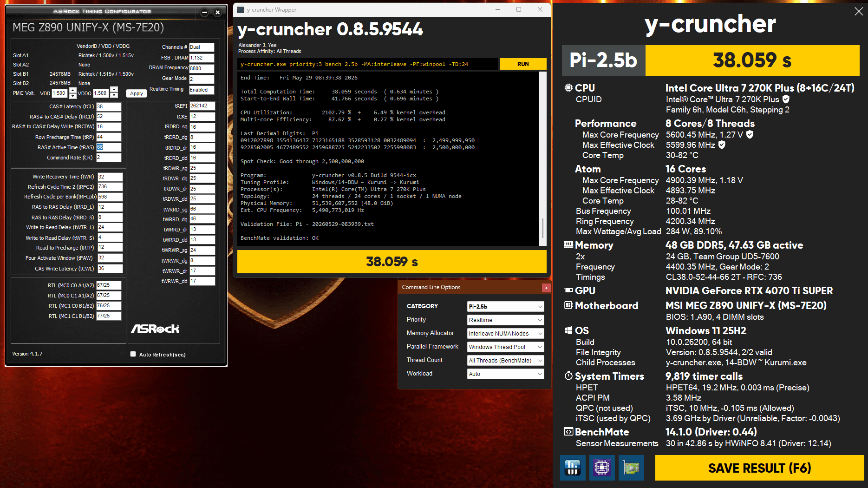Click the yellow RUN button
The width and height of the screenshot is (868, 488).
click(x=523, y=64)
